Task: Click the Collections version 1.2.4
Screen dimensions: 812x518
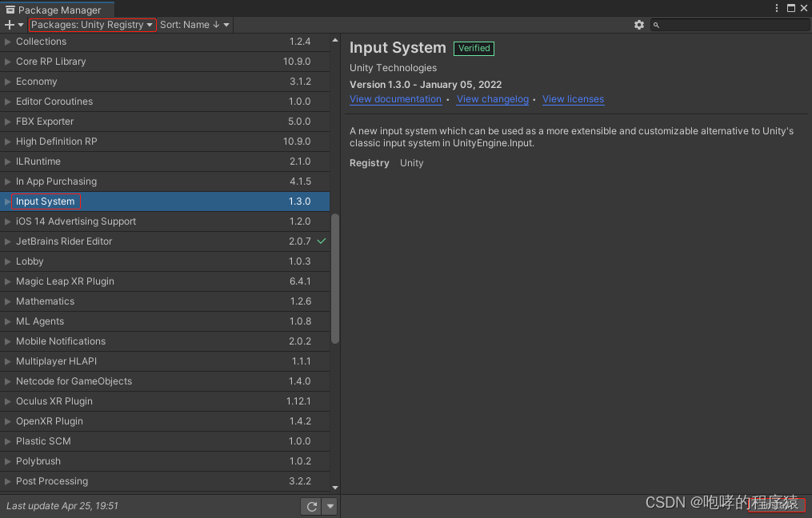Action: [300, 42]
